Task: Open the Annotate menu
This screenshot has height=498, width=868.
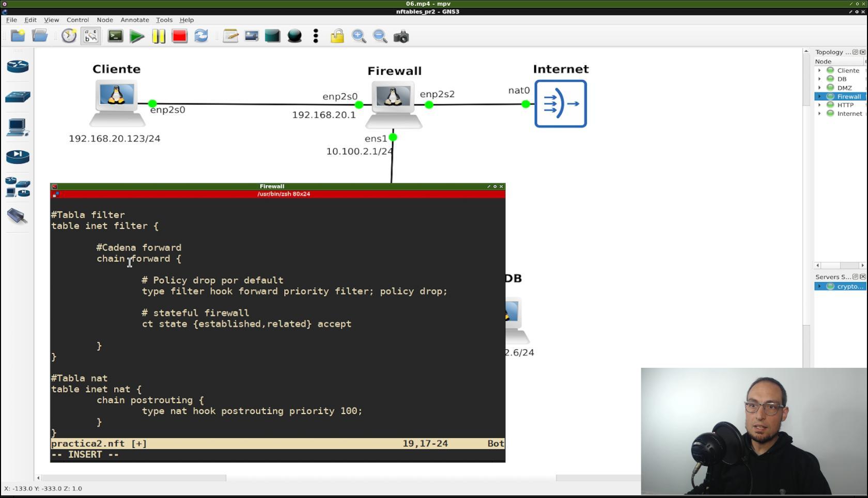Action: [x=134, y=20]
